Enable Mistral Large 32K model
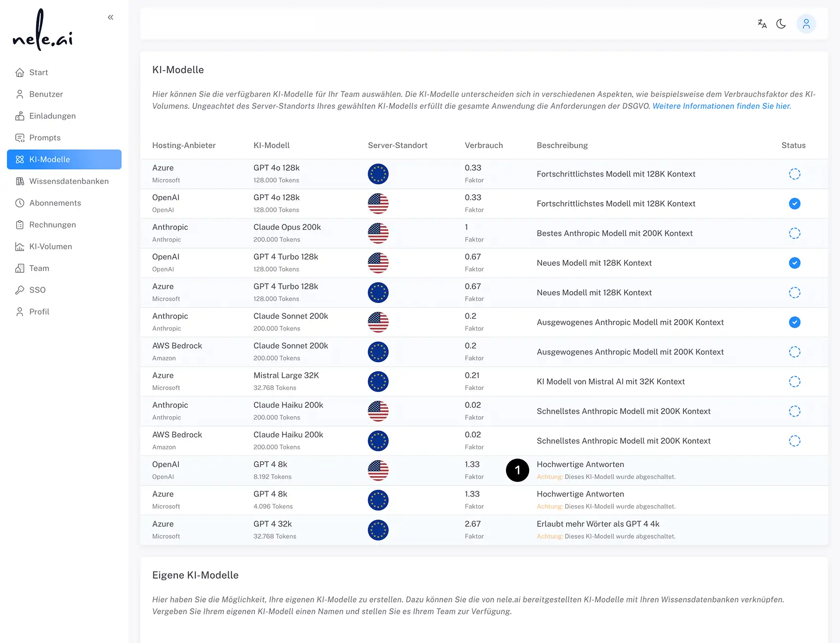840x643 pixels. pyautogui.click(x=795, y=382)
